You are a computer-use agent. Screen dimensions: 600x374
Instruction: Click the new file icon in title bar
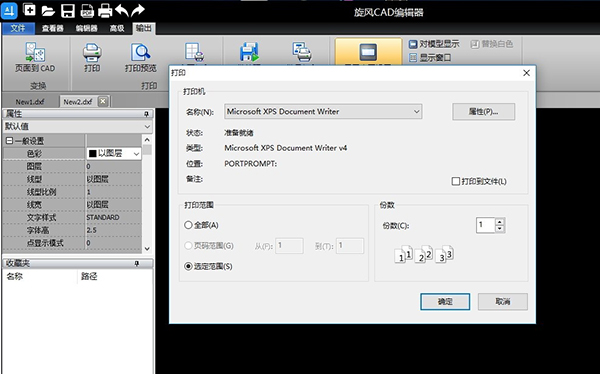pyautogui.click(x=29, y=10)
